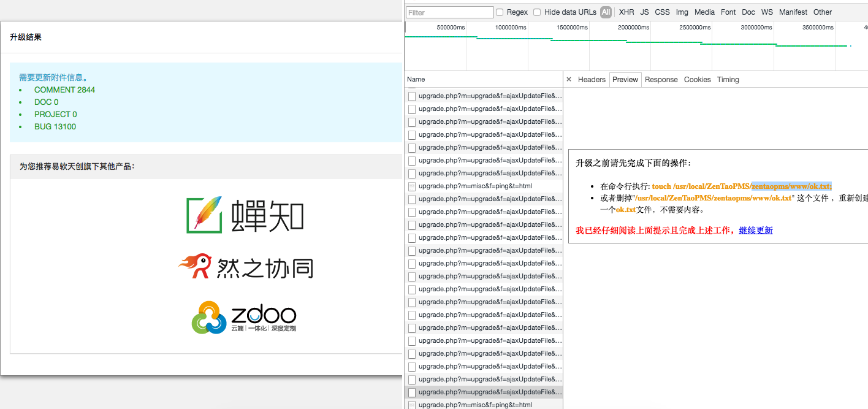Screen dimensions: 868x409
Task: Click the 1500000ms marker on timeline
Action: [x=572, y=28]
